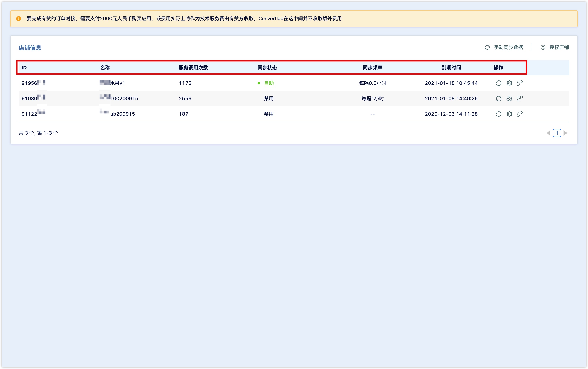Click the sync icon for store 91122
This screenshot has height=369, width=588.
(498, 114)
